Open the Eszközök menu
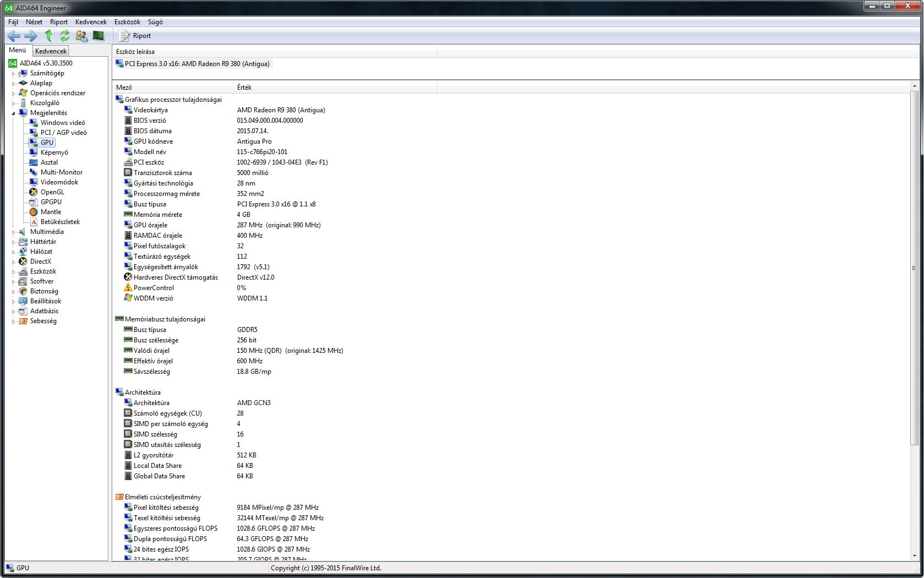The width and height of the screenshot is (924, 578). pos(127,22)
